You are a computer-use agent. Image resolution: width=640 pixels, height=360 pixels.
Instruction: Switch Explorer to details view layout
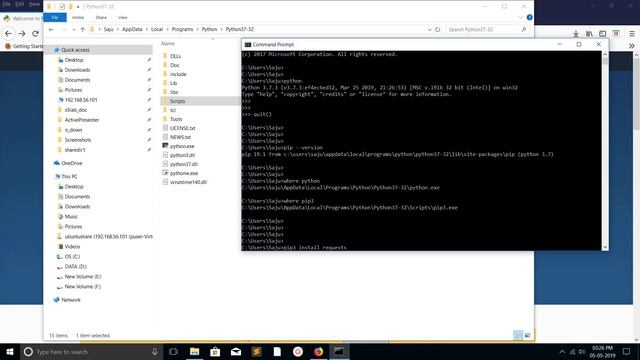(518, 335)
